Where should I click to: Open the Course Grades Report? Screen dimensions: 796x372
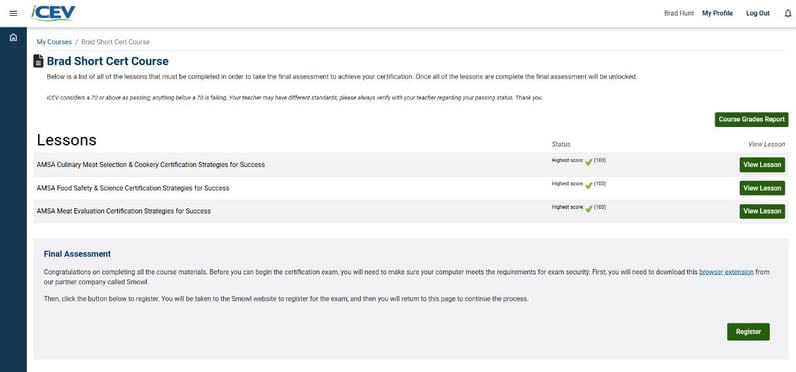[x=751, y=120]
